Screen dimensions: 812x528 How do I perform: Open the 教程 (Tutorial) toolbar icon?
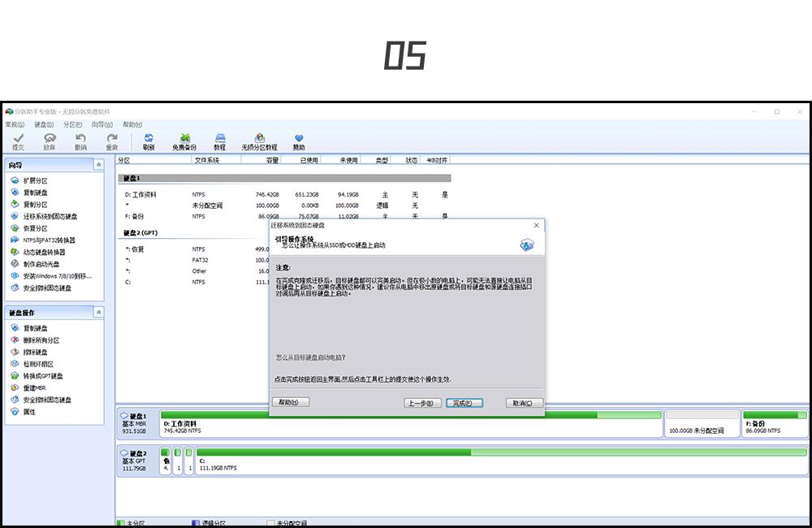click(219, 140)
